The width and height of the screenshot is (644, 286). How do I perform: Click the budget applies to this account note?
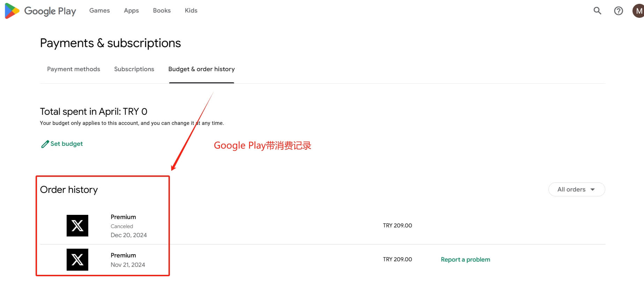(132, 123)
